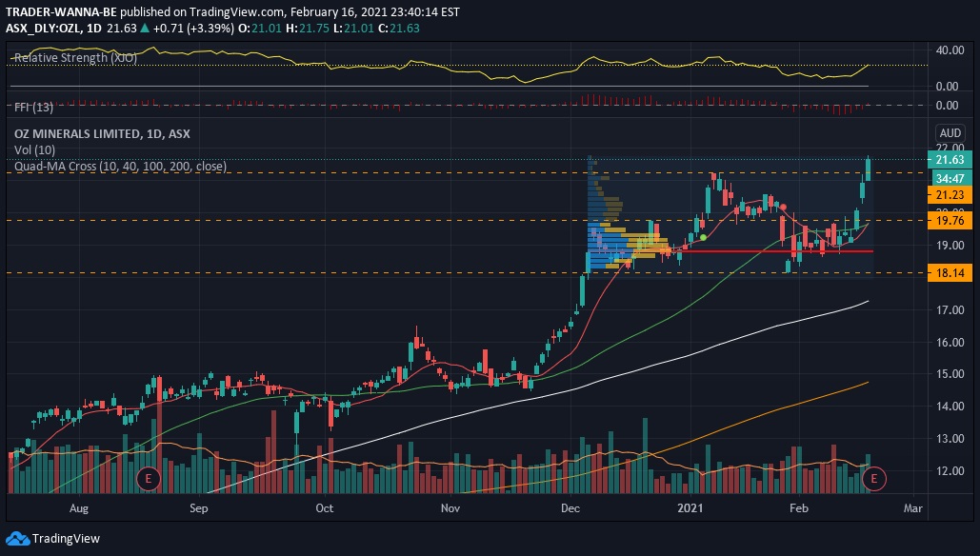
Task: Click the 40.00 Relative Strength axis value
Action: (x=950, y=50)
